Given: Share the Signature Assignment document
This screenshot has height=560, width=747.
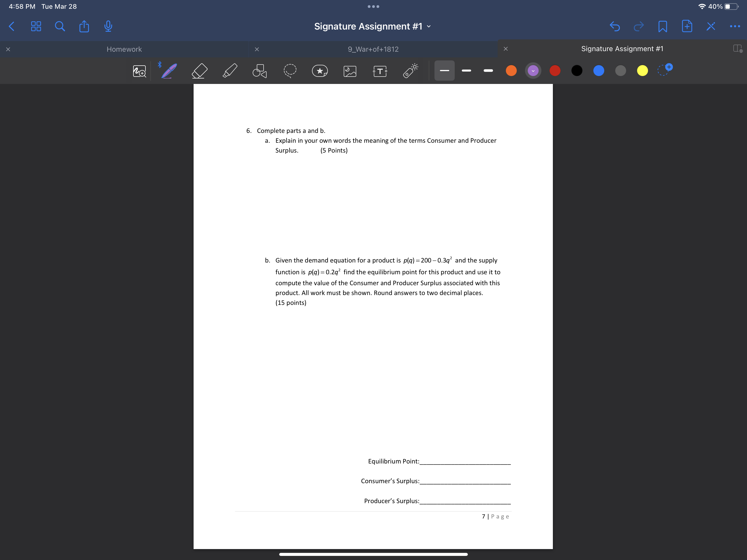Looking at the screenshot, I should [x=84, y=26].
